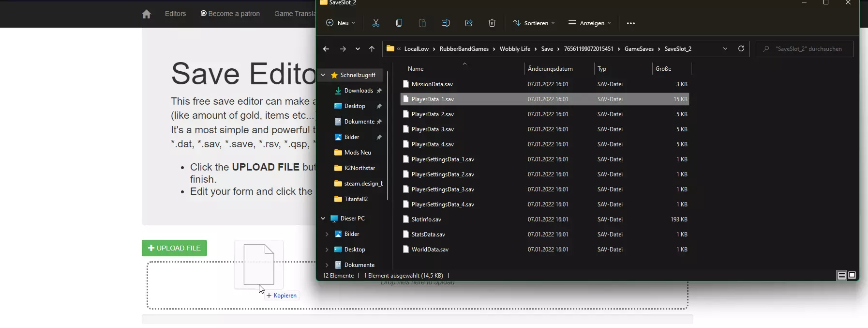Click the green UPLOAD FILE button
The width and height of the screenshot is (868, 328).
point(174,248)
